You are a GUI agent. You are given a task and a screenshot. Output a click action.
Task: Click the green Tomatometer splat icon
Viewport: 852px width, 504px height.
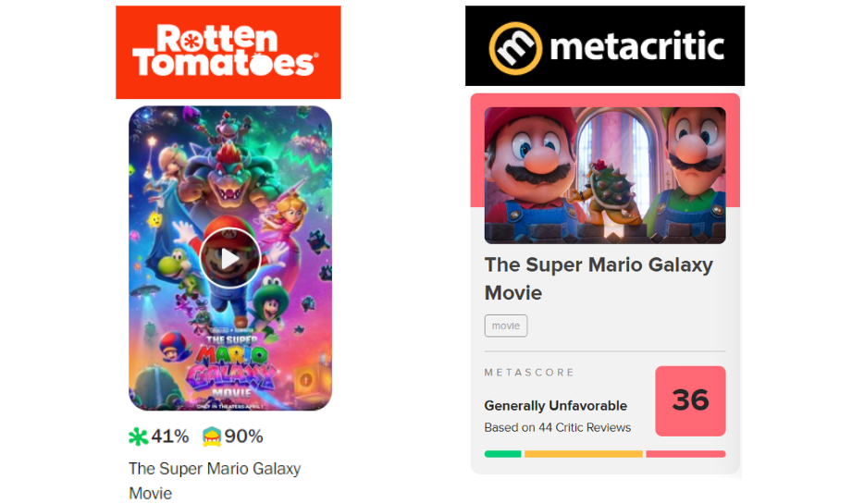(x=138, y=436)
